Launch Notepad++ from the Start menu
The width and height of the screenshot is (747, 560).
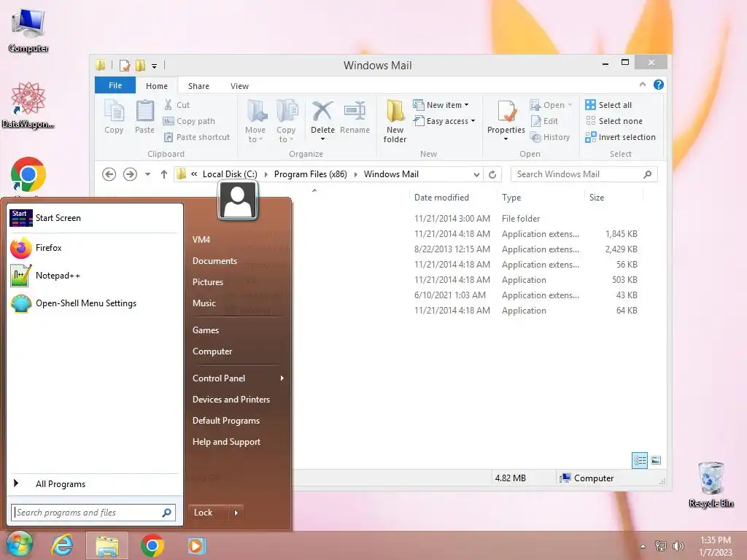93,275
